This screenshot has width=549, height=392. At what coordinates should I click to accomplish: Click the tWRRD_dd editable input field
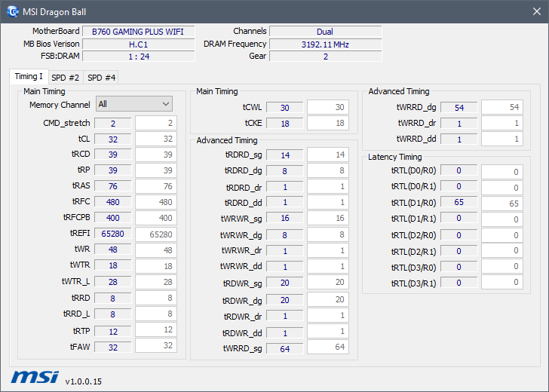(x=501, y=139)
